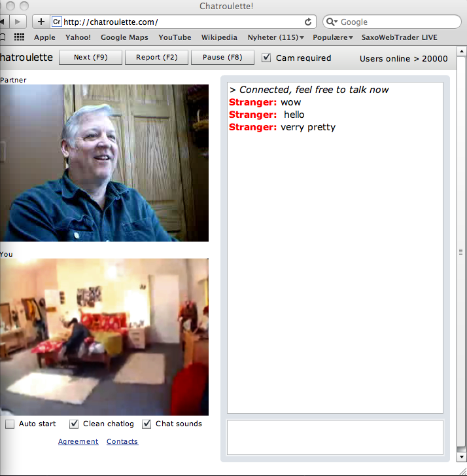467x476 pixels.
Task: Click the reload page icon in address bar
Action: (x=308, y=22)
